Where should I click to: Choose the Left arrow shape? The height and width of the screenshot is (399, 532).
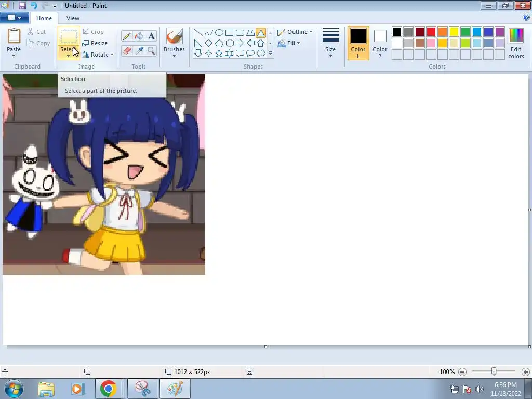pos(250,43)
